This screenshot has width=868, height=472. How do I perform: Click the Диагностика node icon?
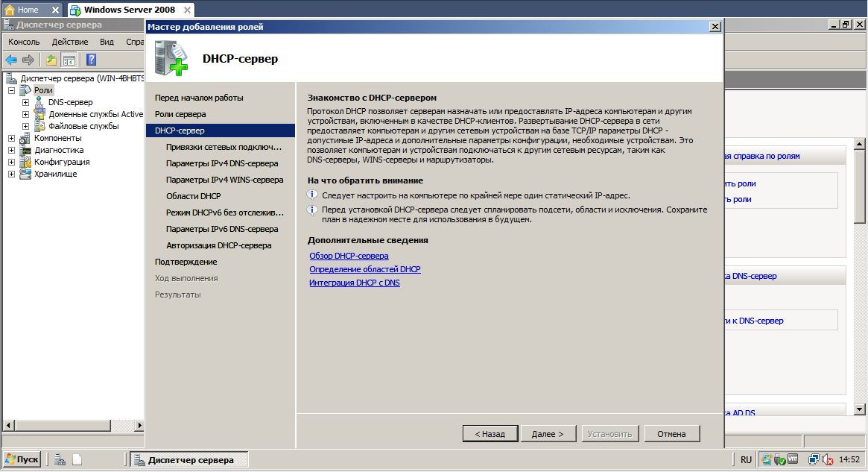click(x=25, y=150)
